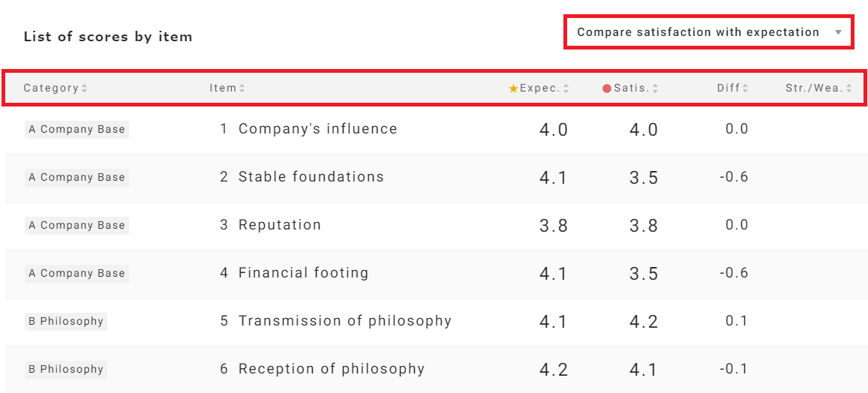The image size is (868, 393).
Task: Select the Financial footing row
Action: point(303,273)
